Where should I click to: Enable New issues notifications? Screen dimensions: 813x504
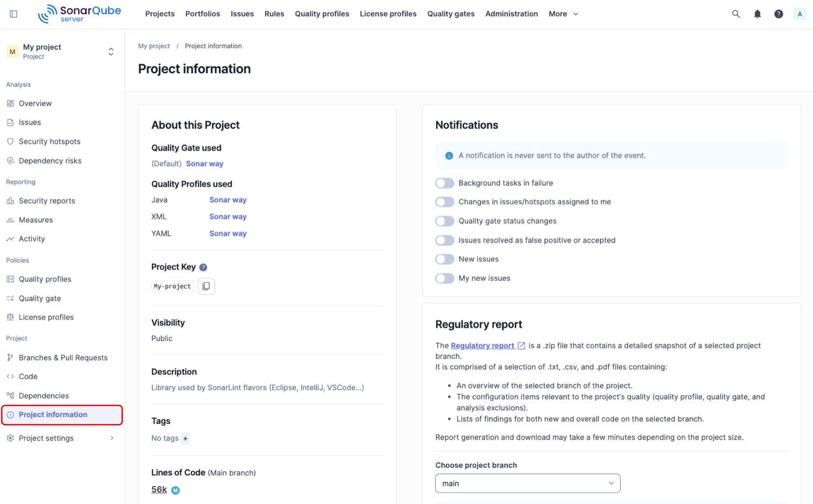(x=444, y=259)
